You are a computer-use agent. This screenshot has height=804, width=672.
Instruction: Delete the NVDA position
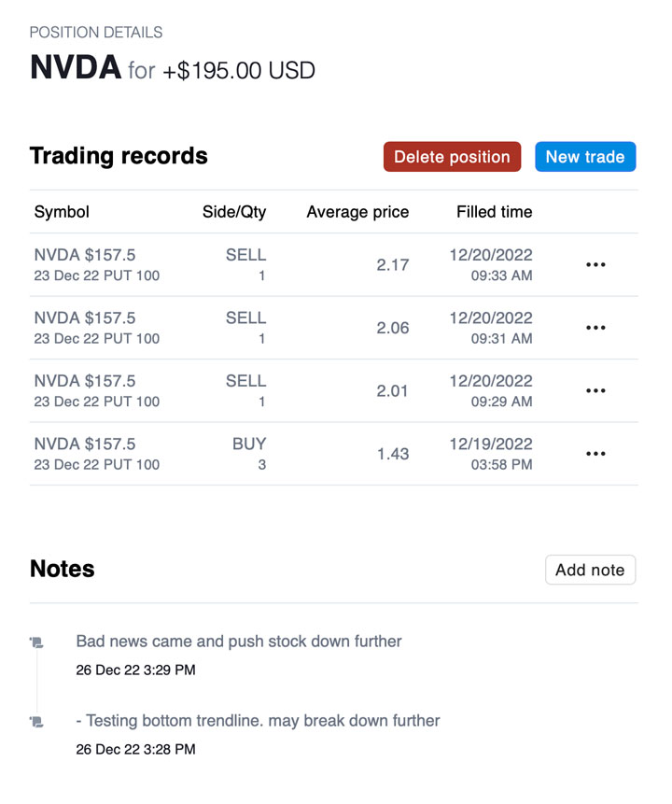pyautogui.click(x=452, y=156)
